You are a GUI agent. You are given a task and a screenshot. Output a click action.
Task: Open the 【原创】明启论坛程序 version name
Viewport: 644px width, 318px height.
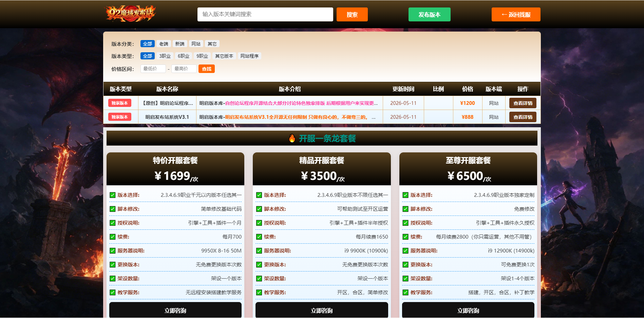tap(167, 103)
